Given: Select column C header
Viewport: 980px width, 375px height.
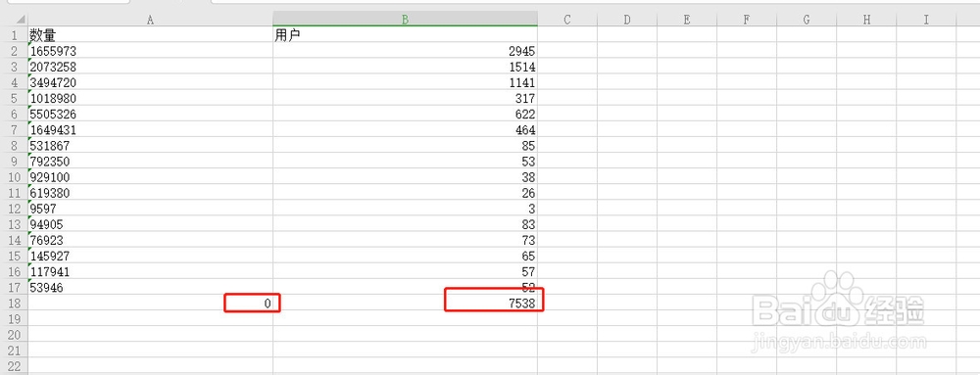Looking at the screenshot, I should pos(567,20).
